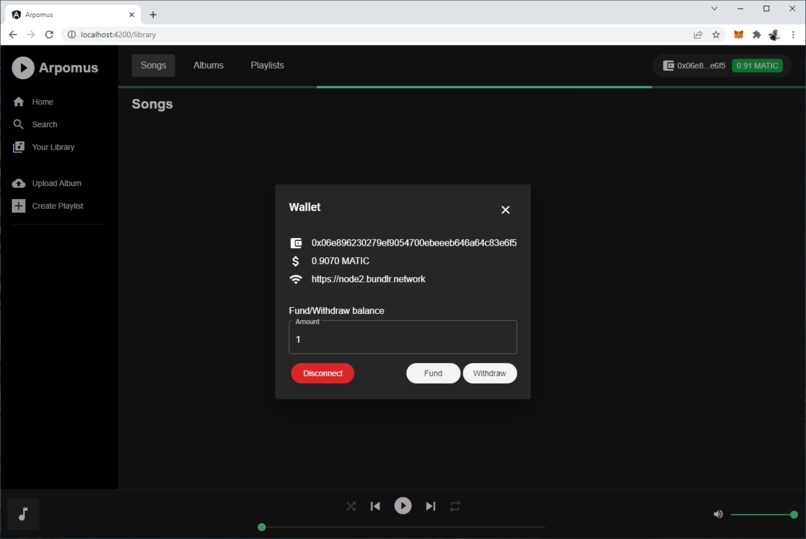Select the Arpomus browser tab

(x=72, y=14)
